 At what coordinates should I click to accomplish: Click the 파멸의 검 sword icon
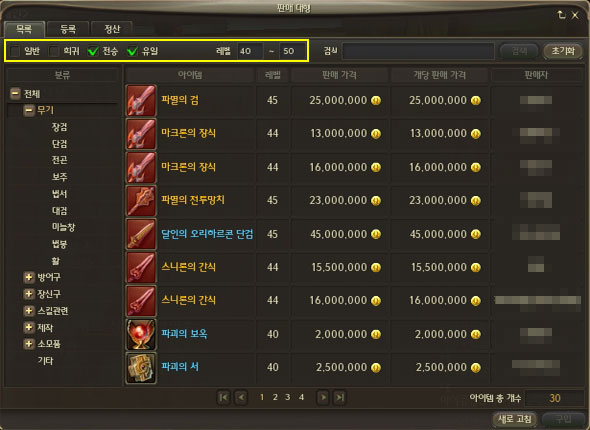click(141, 100)
